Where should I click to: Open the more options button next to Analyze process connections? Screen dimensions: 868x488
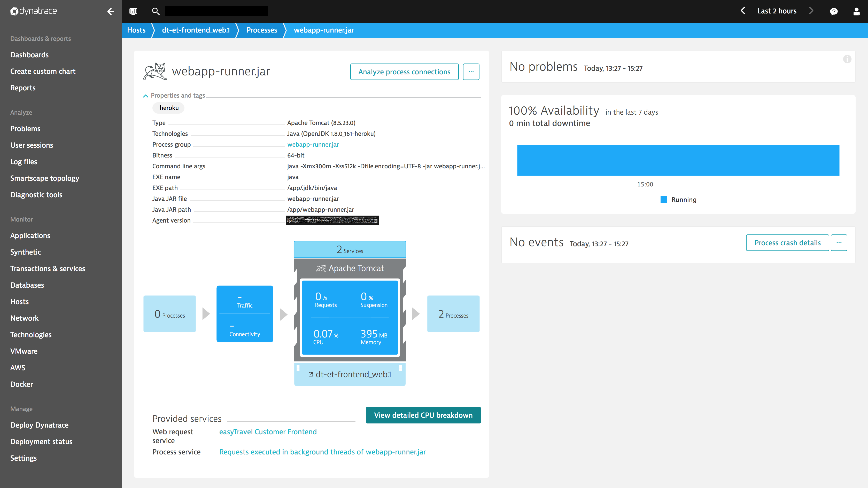(471, 72)
